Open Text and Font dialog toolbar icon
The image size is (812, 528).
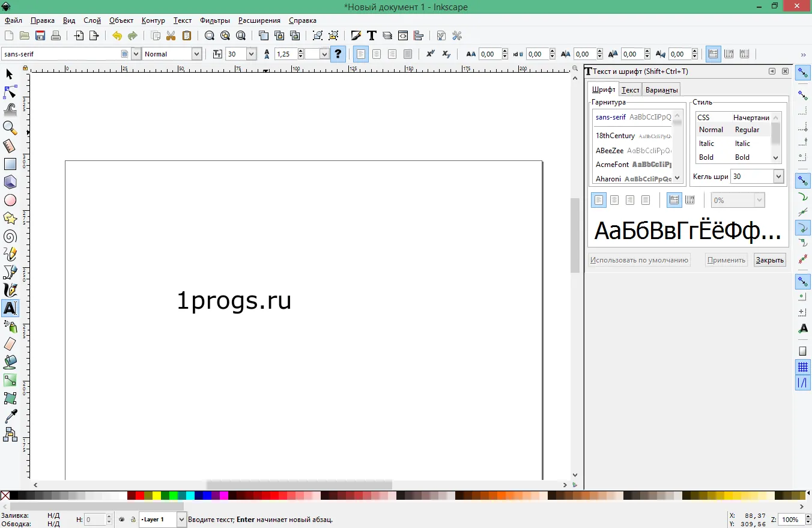pos(372,35)
